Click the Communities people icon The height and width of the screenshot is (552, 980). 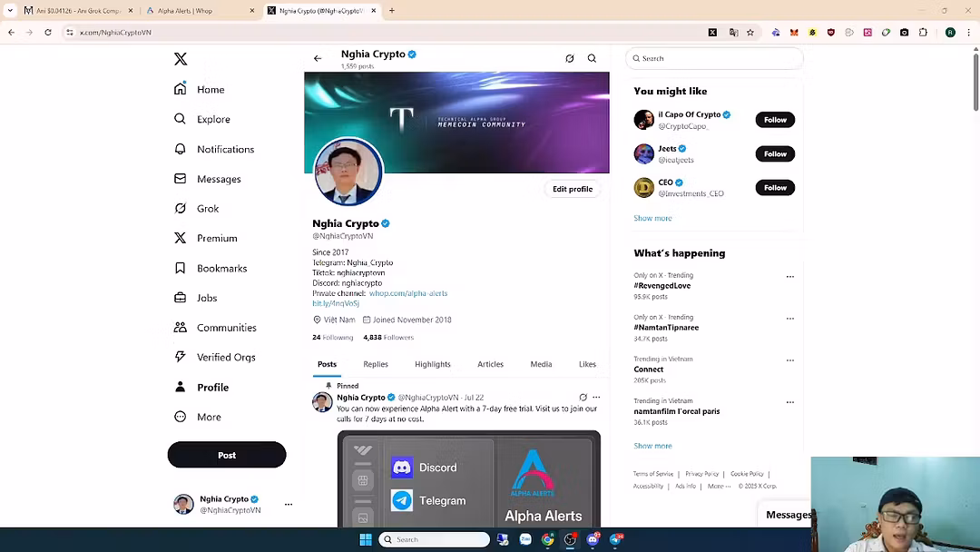point(180,327)
